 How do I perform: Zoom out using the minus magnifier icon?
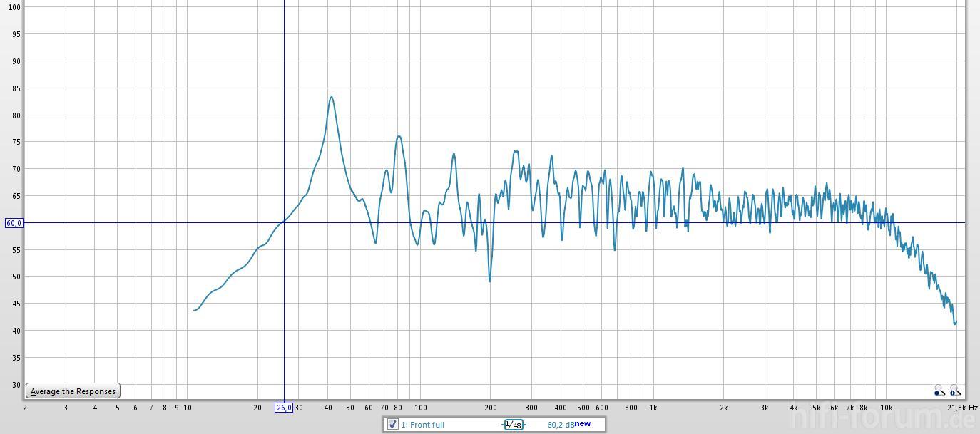[x=939, y=391]
